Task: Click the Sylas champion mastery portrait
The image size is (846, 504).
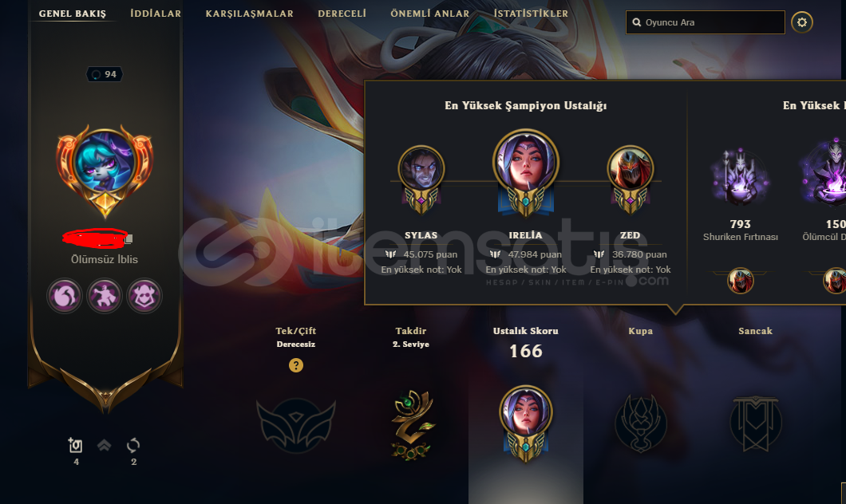Action: coord(421,169)
